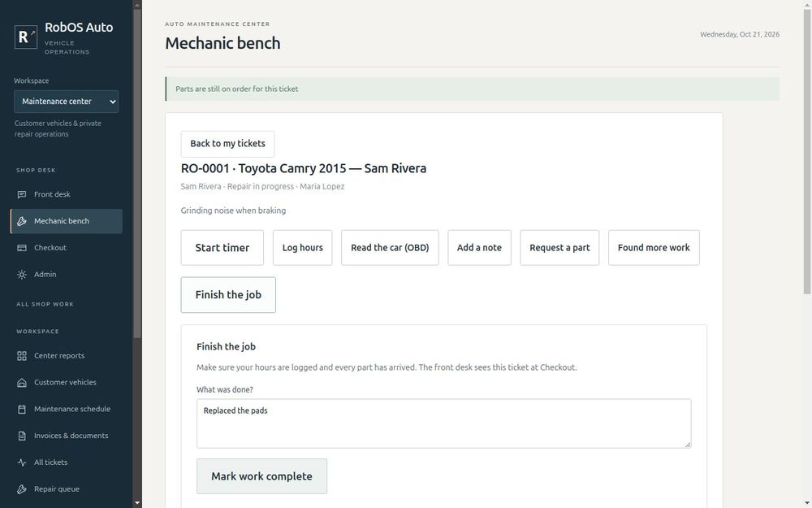Screen dimensions: 812x508
Task: Click the Finish the job button
Action: [x=228, y=295]
